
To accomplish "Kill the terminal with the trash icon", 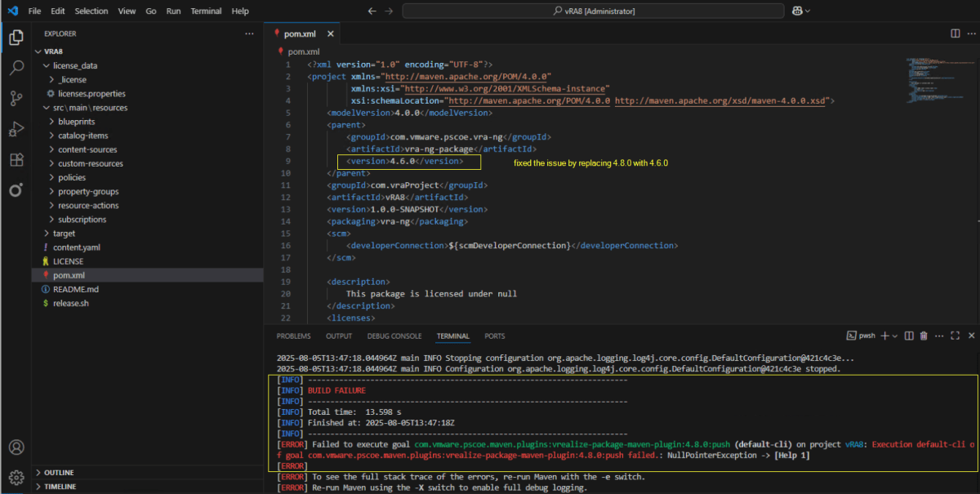I will point(924,336).
